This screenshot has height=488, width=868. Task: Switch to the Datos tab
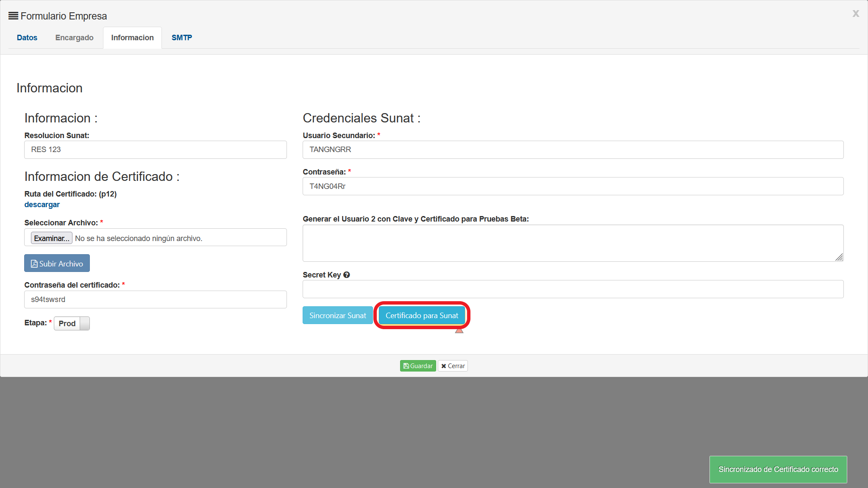[x=27, y=38]
